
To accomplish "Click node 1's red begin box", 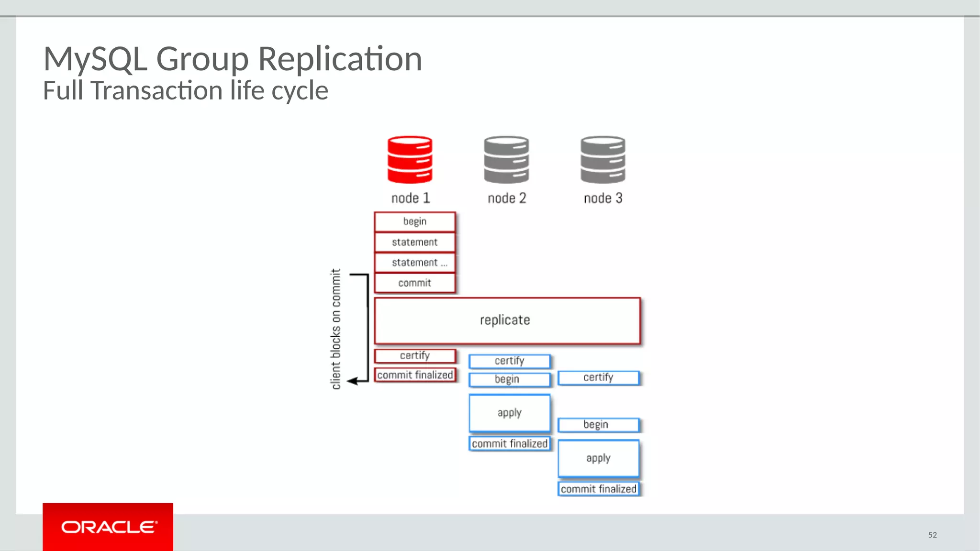I will click(x=414, y=221).
